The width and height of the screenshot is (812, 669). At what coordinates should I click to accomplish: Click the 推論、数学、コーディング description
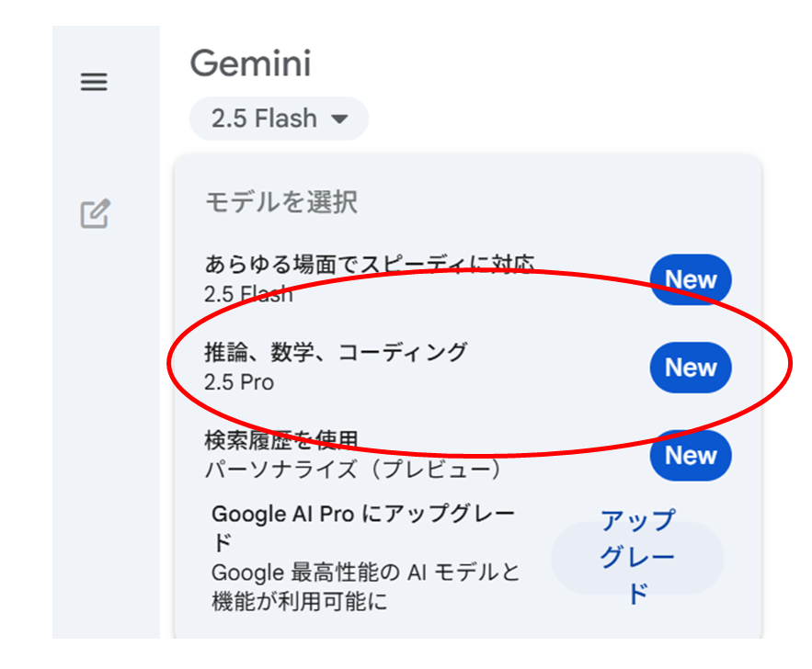[x=336, y=352]
